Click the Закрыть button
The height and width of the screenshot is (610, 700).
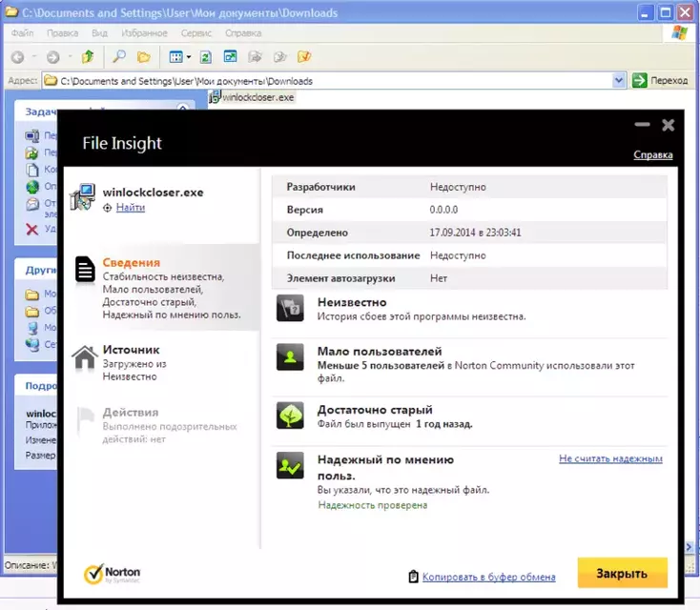[x=623, y=573]
